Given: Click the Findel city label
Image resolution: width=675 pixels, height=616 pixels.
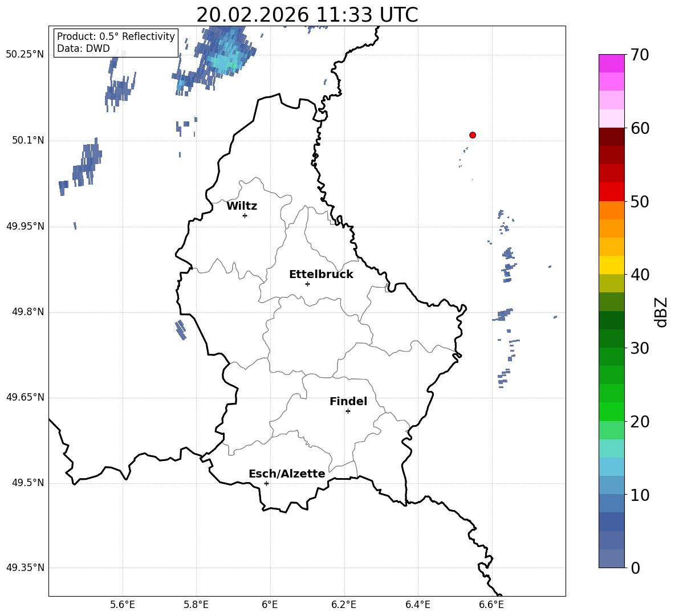Looking at the screenshot, I should tap(348, 401).
